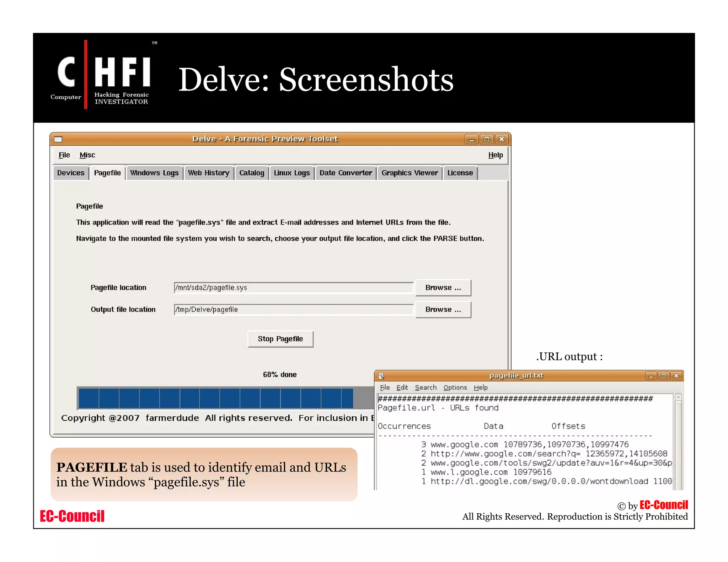
Task: Open the Misc menu
Action: pyautogui.click(x=87, y=155)
